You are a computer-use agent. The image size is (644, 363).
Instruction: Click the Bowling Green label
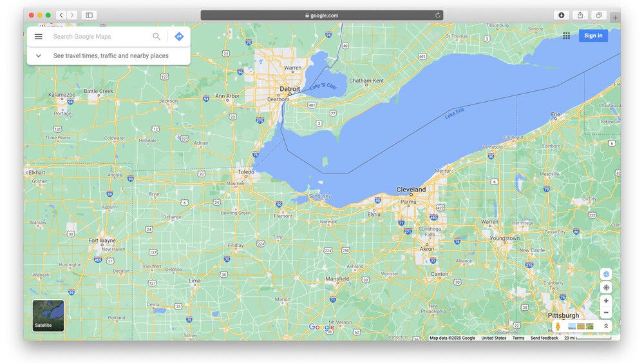(x=235, y=213)
